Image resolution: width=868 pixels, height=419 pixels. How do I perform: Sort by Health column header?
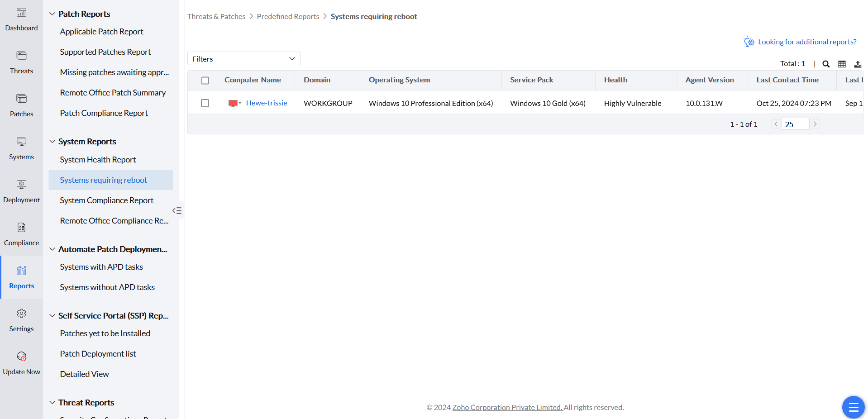click(615, 80)
